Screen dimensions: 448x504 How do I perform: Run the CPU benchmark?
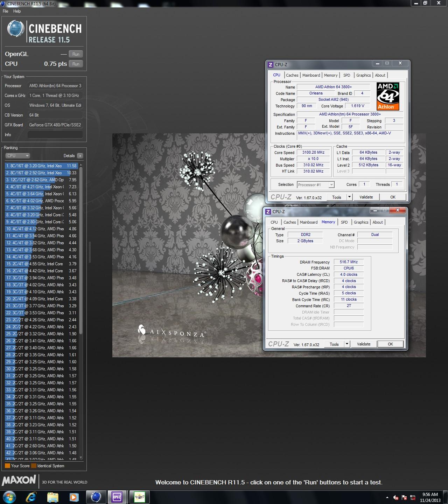(76, 64)
